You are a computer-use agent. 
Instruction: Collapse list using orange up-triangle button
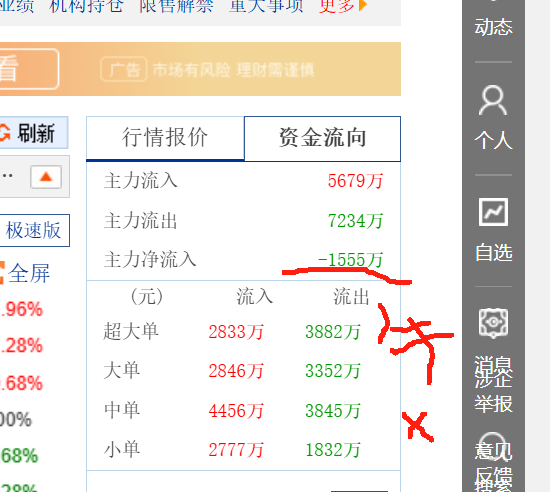tap(46, 177)
